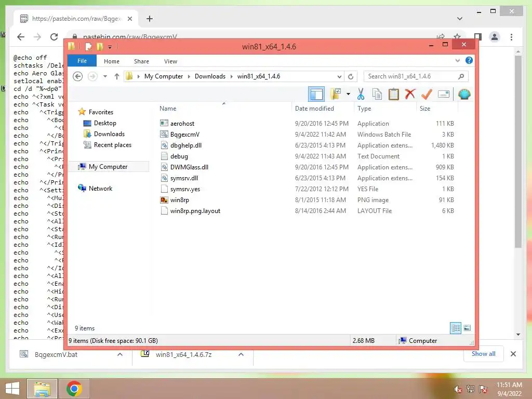Select the DWMGlass.dll file
532x399 pixels.
pos(189,167)
